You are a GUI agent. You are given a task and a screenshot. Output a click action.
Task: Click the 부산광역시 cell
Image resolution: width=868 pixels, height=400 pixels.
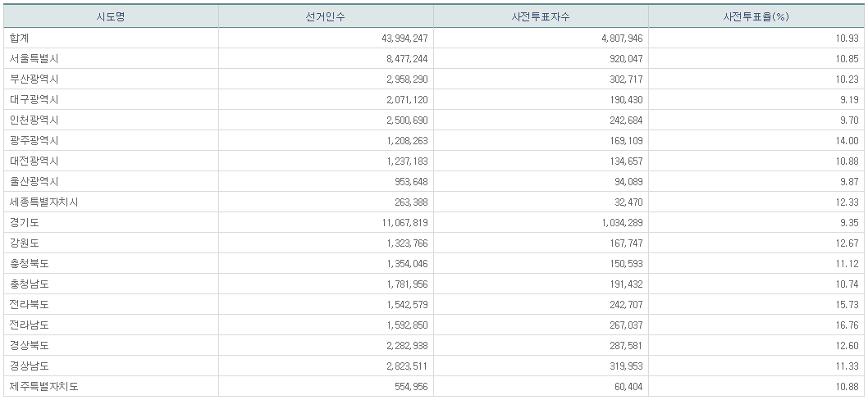34,79
